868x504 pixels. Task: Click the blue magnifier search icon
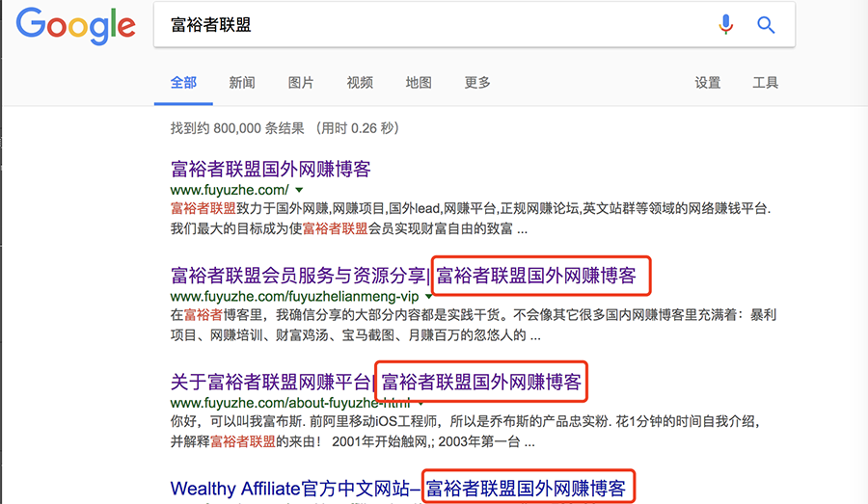pyautogui.click(x=766, y=24)
